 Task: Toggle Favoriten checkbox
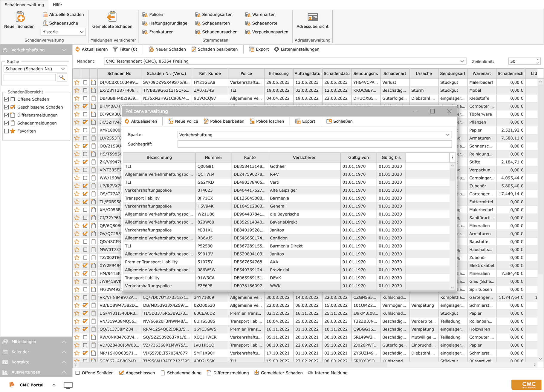[7, 131]
